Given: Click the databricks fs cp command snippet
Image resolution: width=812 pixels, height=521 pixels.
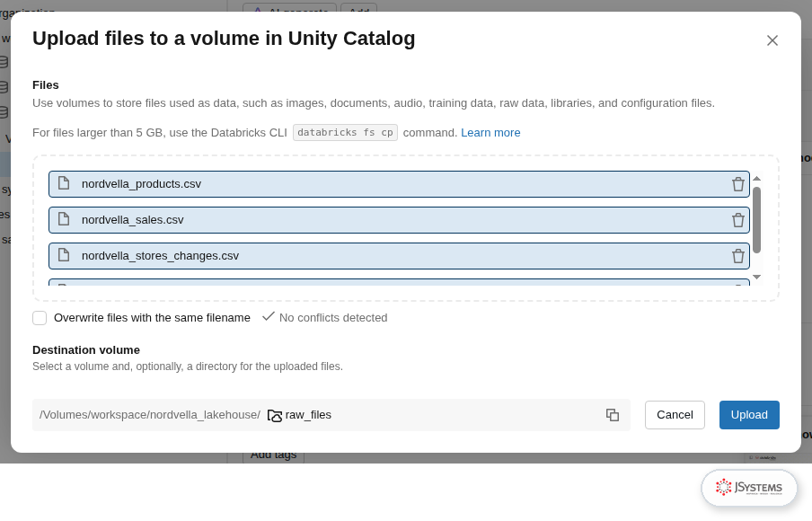Looking at the screenshot, I should click(x=346, y=133).
